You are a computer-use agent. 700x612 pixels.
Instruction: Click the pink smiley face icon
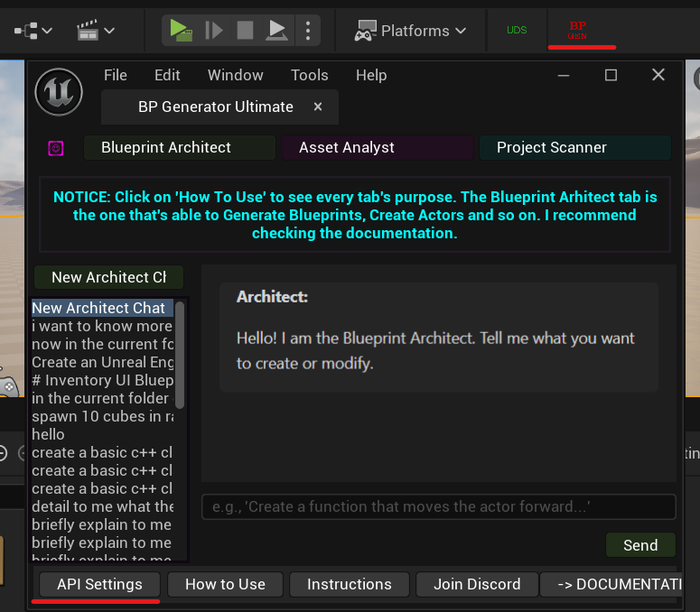pos(56,148)
